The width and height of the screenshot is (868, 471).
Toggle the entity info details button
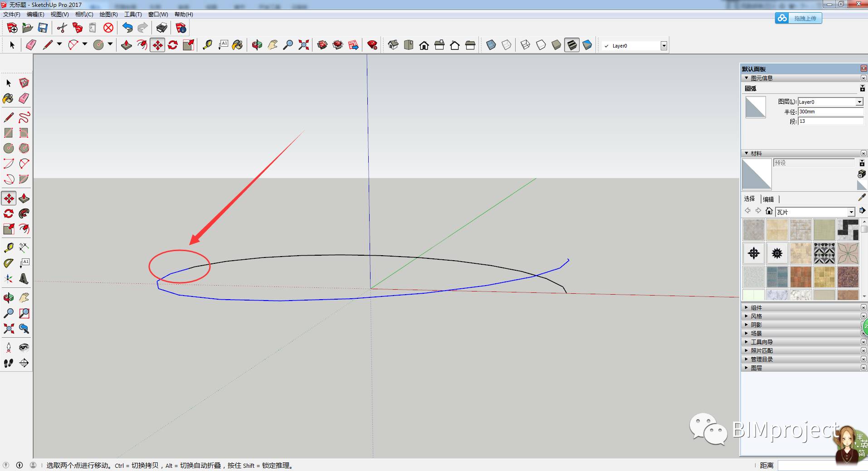click(863, 88)
